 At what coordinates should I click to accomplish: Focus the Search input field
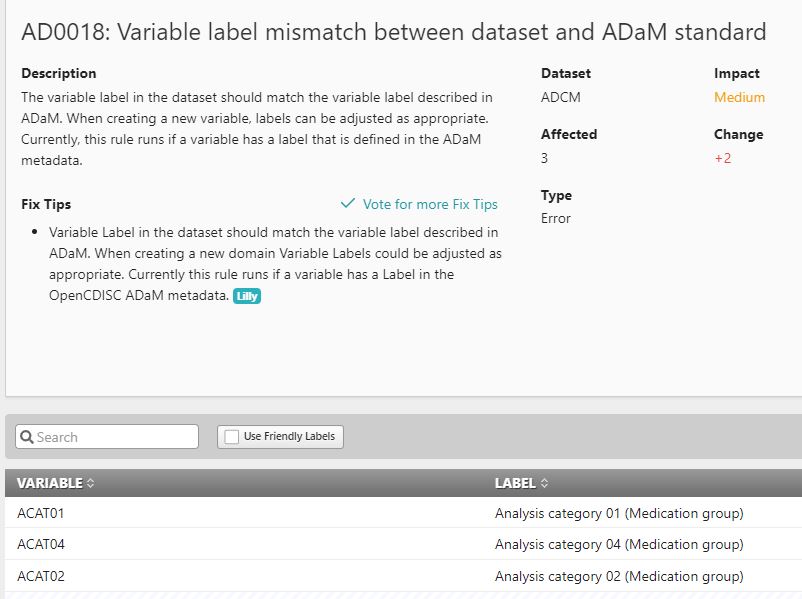pos(107,437)
